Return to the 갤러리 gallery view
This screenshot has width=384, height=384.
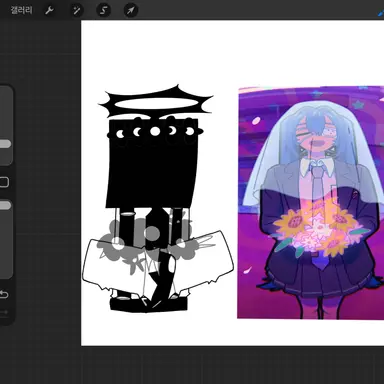tap(21, 10)
